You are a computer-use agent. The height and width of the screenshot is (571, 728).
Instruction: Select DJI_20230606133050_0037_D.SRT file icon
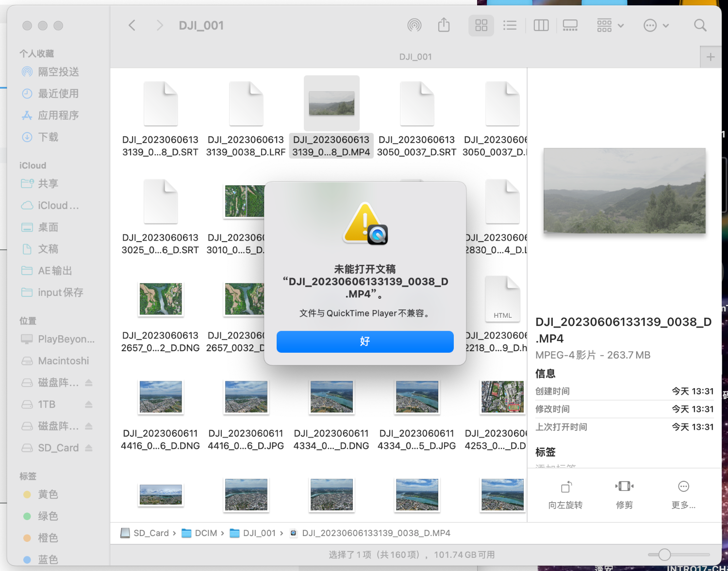417,104
